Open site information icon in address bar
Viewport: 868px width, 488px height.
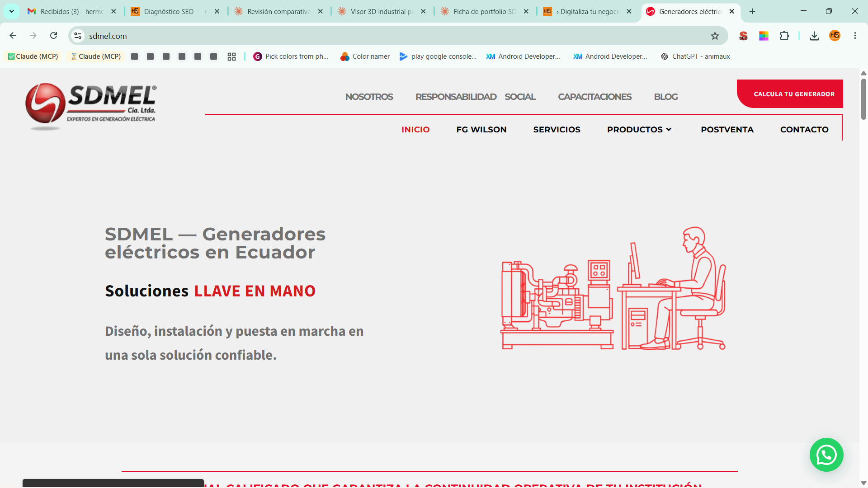(78, 36)
